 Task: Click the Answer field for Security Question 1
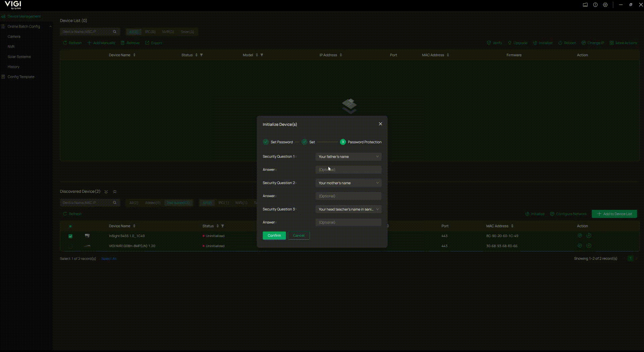pyautogui.click(x=348, y=170)
